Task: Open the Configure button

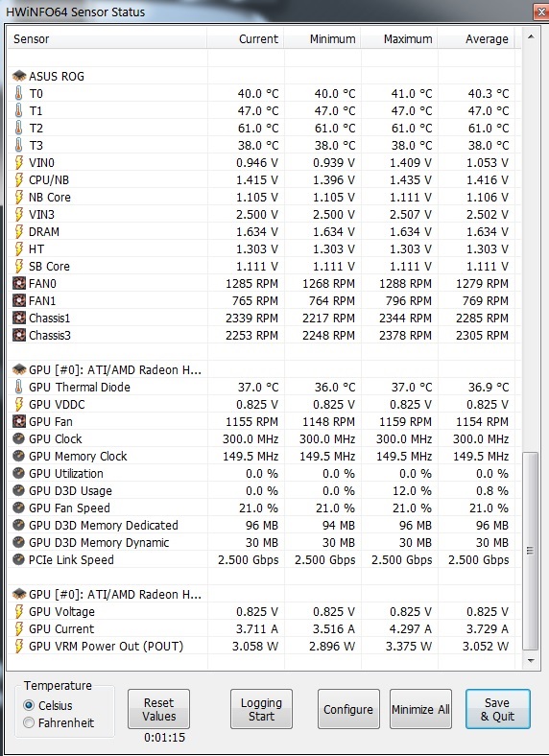Action: [348, 709]
